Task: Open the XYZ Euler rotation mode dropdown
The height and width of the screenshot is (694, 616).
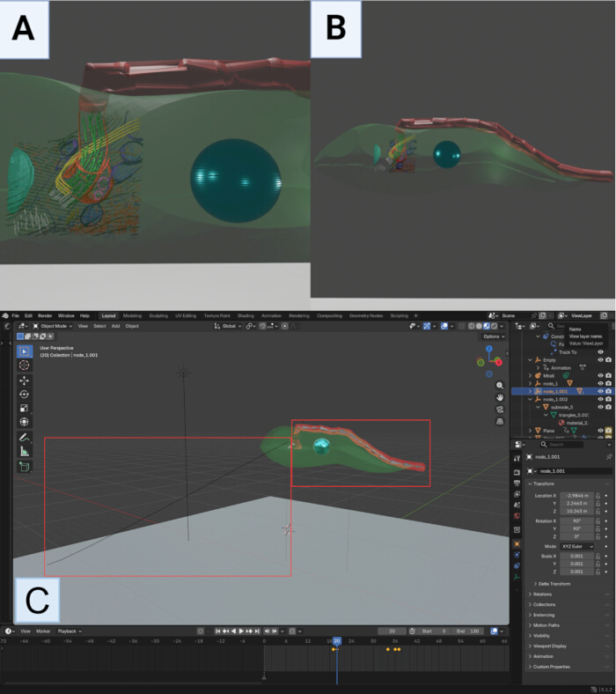Action: point(577,547)
